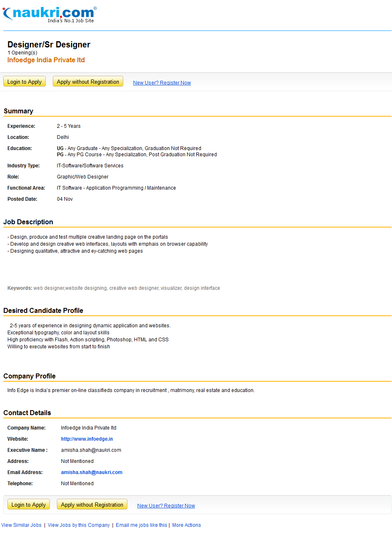392x533 pixels.
Task: Click the Company Profile heading
Action: click(x=29, y=376)
